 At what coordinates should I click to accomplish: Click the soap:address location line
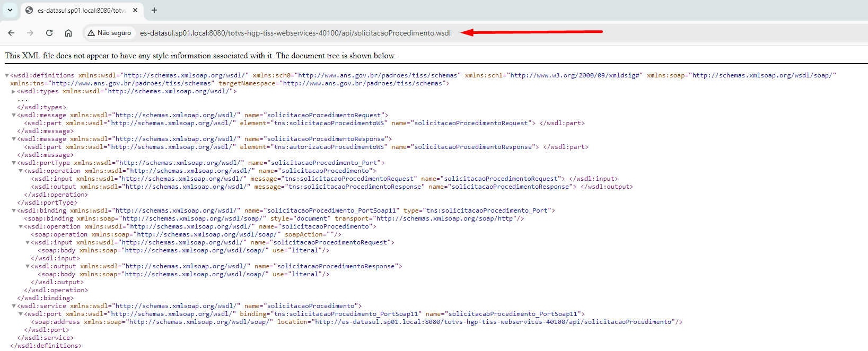[357, 322]
